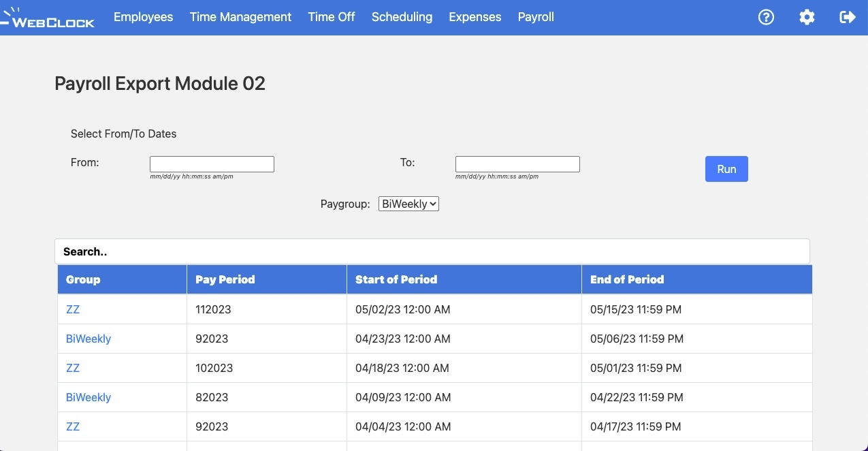868x451 pixels.
Task: Click the Pay Period column header
Action: 225,279
